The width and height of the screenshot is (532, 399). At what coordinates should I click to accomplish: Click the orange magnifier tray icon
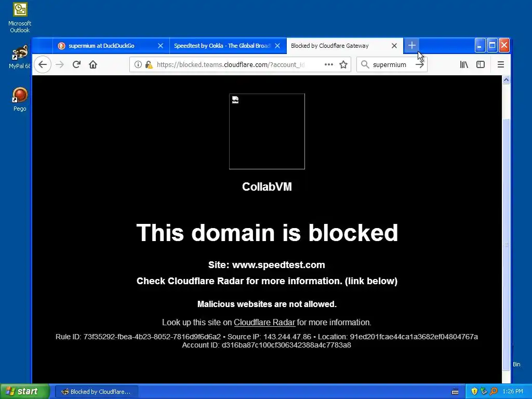(494, 392)
